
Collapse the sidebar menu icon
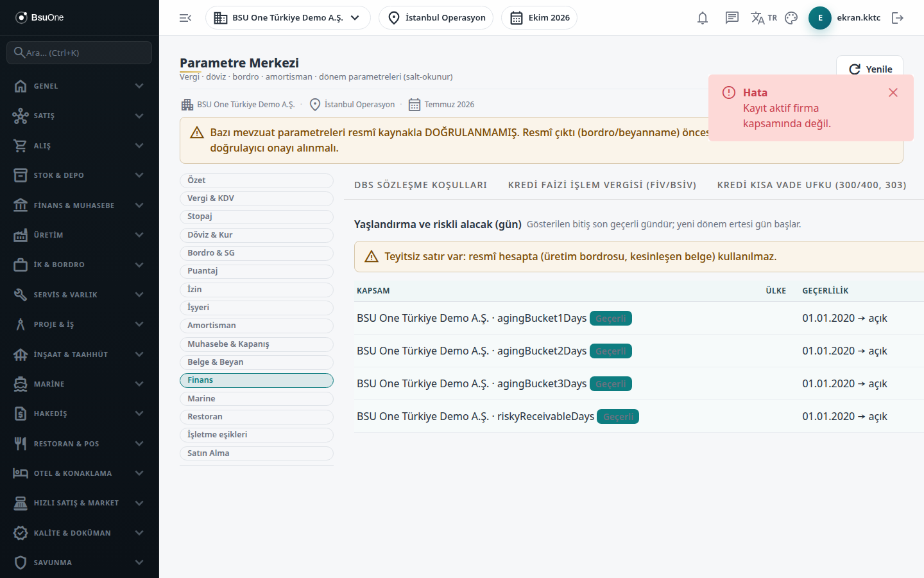pyautogui.click(x=185, y=18)
